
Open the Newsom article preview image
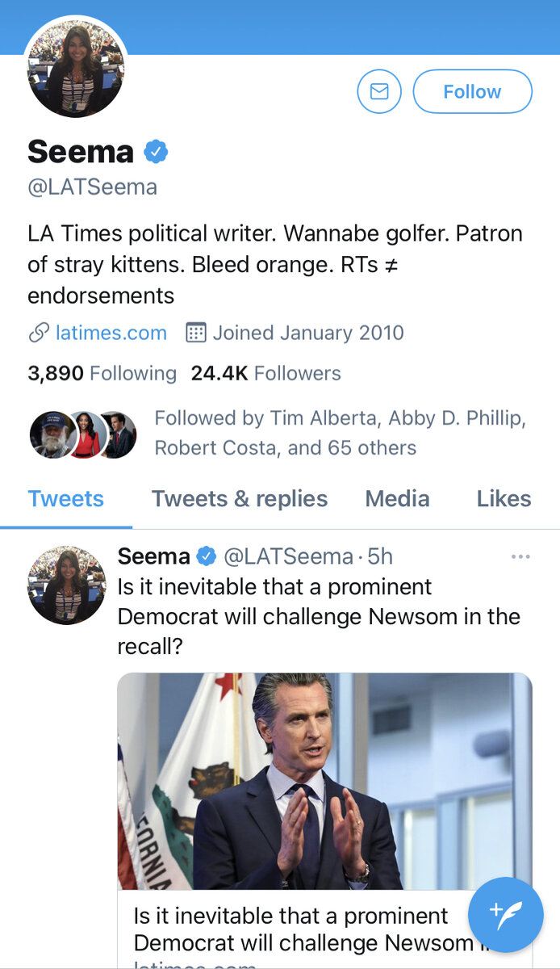(324, 781)
